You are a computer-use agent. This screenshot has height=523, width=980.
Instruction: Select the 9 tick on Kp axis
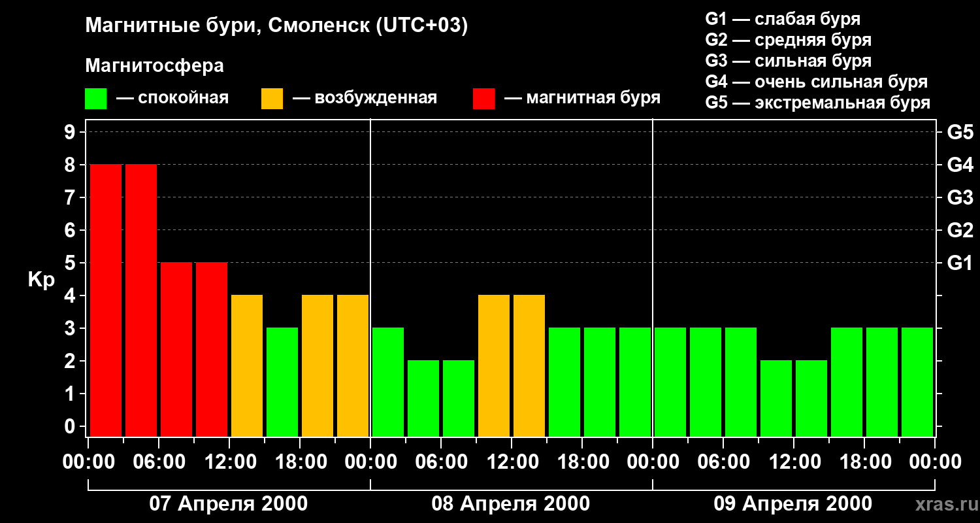(x=71, y=133)
